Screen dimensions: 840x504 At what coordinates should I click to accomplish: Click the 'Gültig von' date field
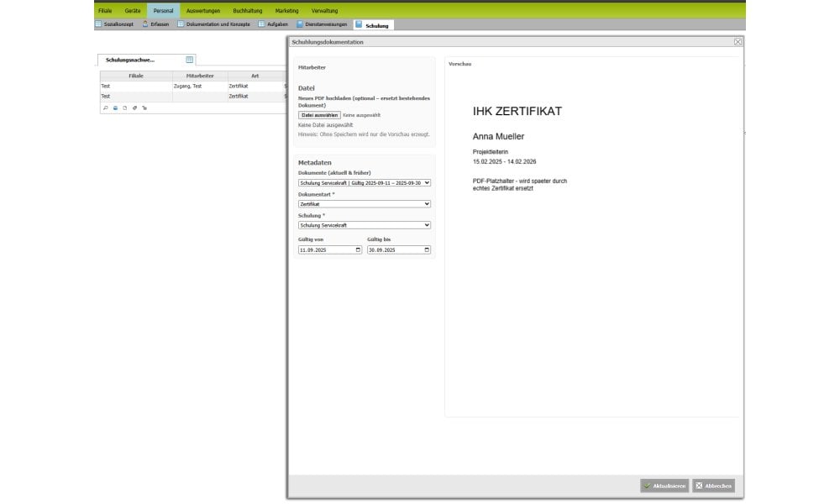[330, 250]
